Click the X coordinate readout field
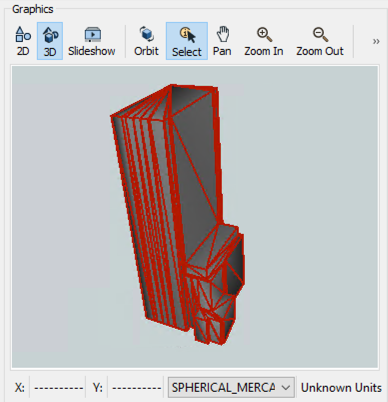Screen dimensions: 388x402 58,388
